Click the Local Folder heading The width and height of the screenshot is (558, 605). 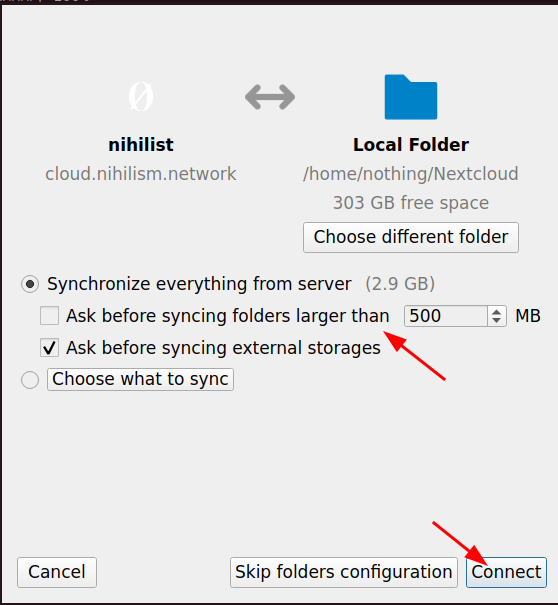pyautogui.click(x=411, y=145)
